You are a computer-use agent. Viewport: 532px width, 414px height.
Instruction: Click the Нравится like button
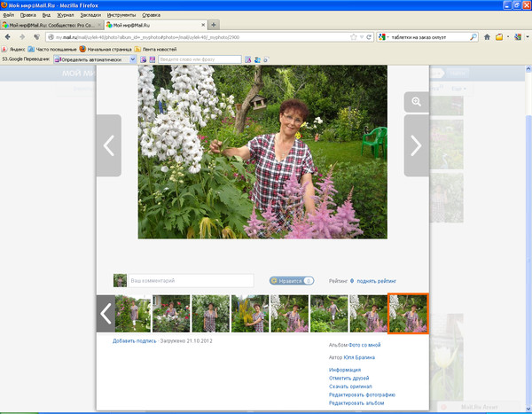(292, 281)
